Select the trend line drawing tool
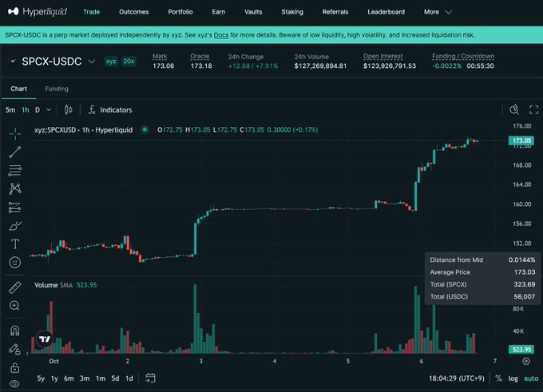This screenshot has height=392, width=543. point(15,152)
